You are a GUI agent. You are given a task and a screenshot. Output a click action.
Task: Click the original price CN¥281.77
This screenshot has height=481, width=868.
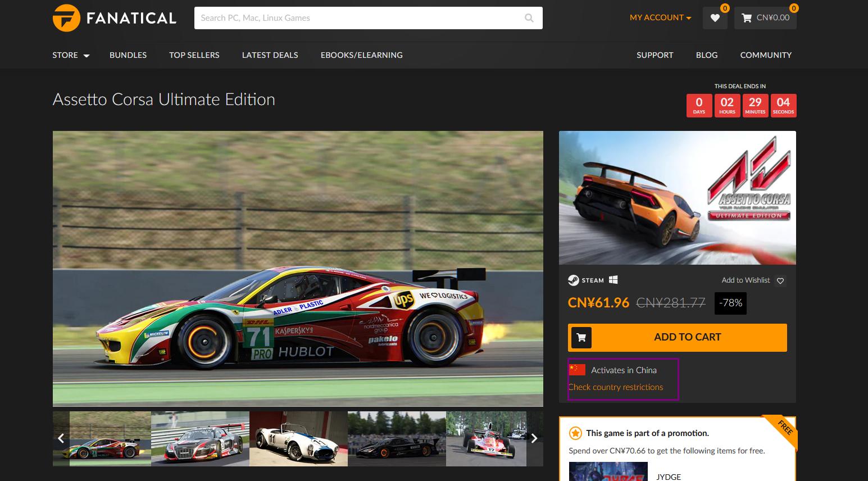(671, 303)
